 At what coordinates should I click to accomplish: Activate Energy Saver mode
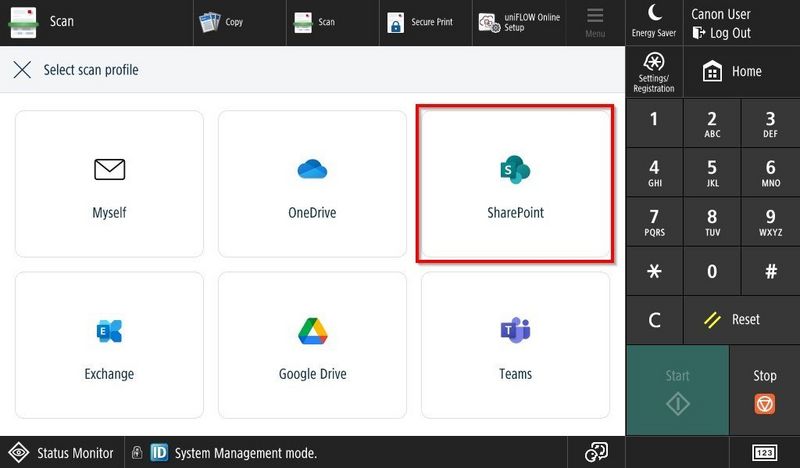coord(655,22)
